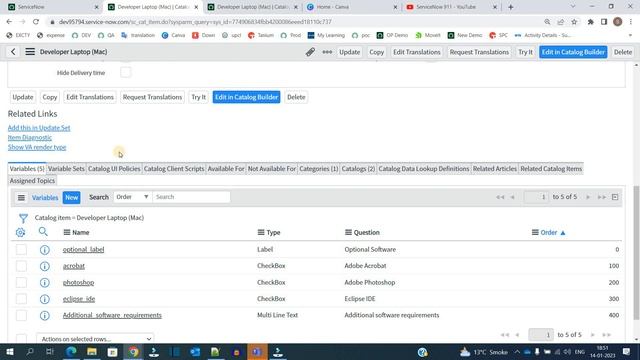Open the Type column options icon
This screenshot has width=640, height=360.
click(261, 232)
